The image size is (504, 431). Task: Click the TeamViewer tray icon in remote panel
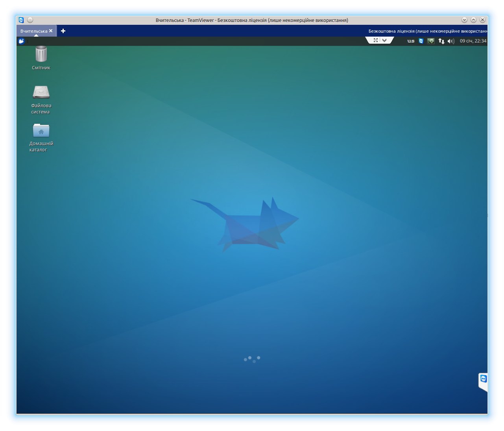[x=421, y=41]
